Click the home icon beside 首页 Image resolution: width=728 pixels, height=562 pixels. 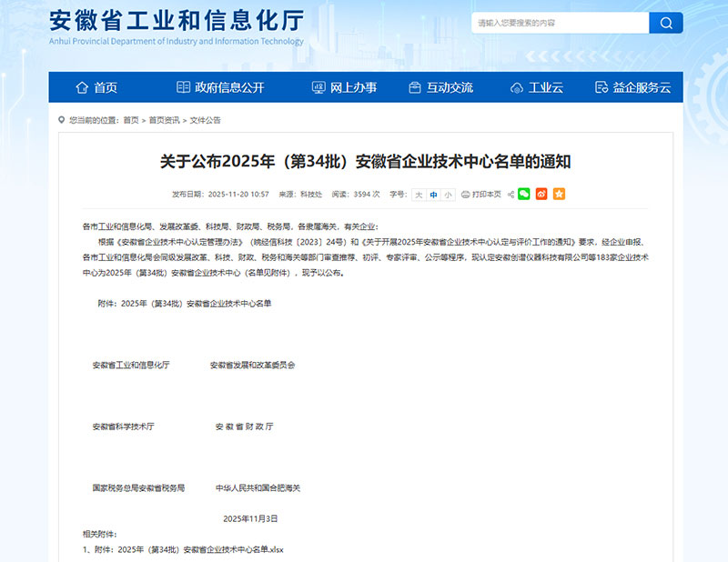82,87
